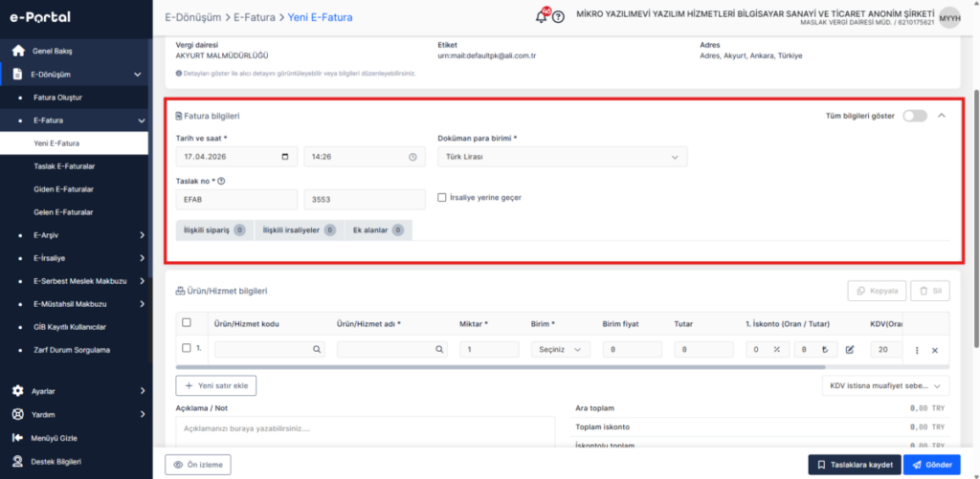Collapse the E-Fatura sidebar submenu
Screen dimensions: 980x479
click(142, 120)
